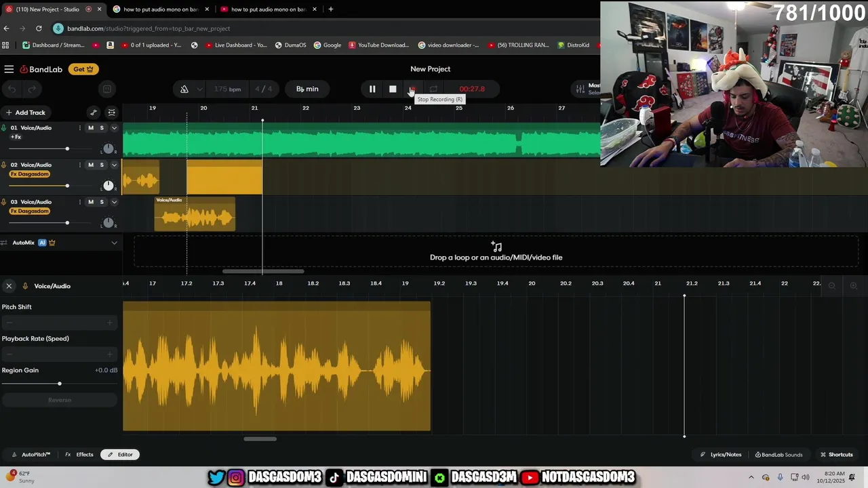The height and width of the screenshot is (488, 868).
Task: Zoom out the editor timeline
Action: click(832, 286)
